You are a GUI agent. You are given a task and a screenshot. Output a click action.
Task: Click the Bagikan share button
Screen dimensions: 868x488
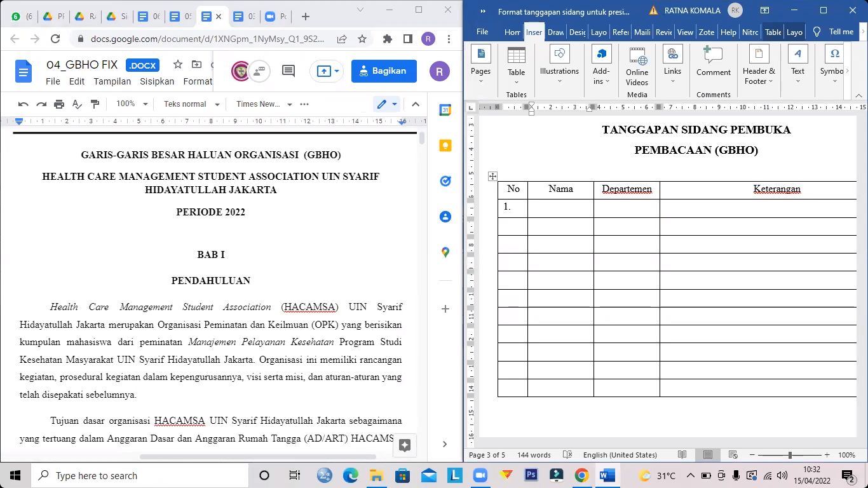(384, 71)
